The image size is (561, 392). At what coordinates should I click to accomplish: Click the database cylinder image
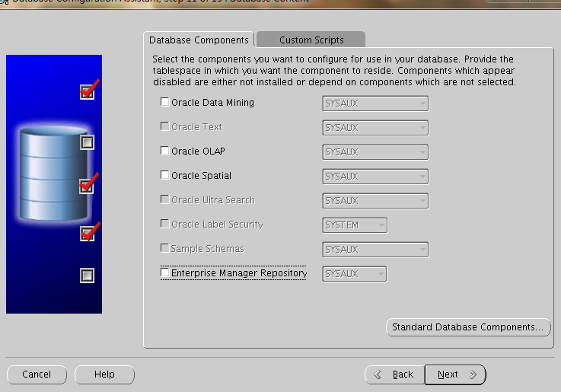coord(53,174)
